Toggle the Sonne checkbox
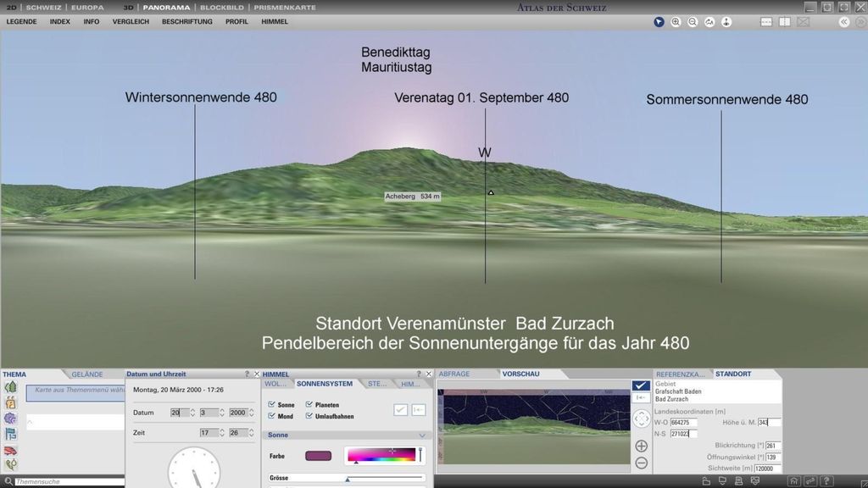The height and width of the screenshot is (488, 868). pyautogui.click(x=271, y=404)
